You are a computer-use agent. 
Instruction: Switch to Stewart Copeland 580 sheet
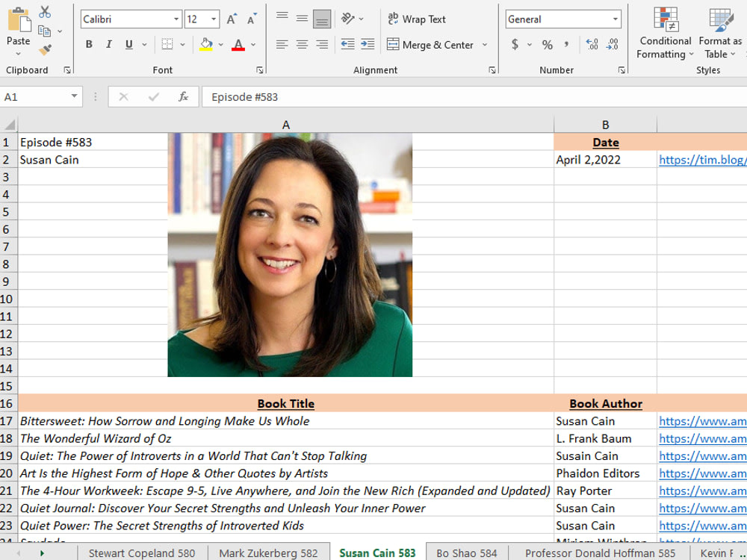(x=142, y=553)
